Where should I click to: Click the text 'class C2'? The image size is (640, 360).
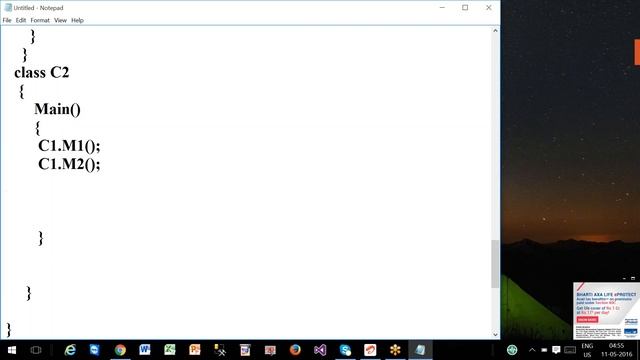point(42,73)
